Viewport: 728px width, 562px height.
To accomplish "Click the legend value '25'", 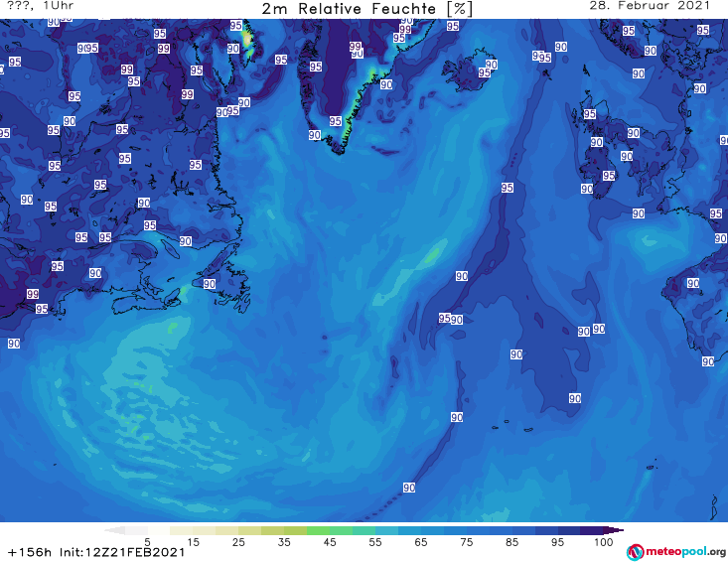I will point(238,542).
